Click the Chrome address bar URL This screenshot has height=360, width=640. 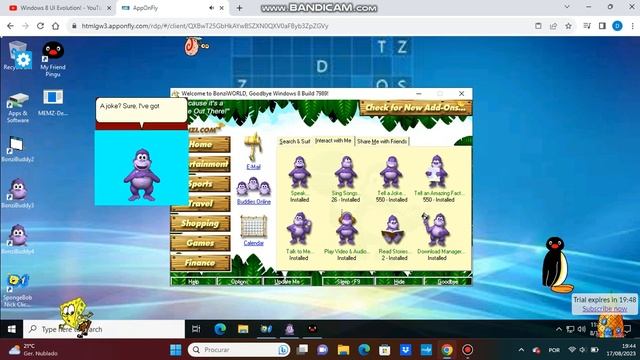205,26
